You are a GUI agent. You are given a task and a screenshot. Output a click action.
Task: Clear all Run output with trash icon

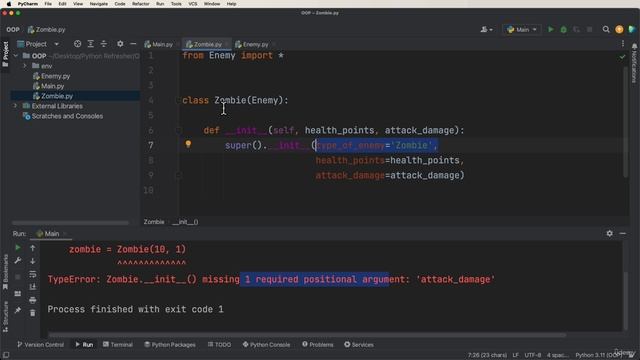click(x=33, y=313)
